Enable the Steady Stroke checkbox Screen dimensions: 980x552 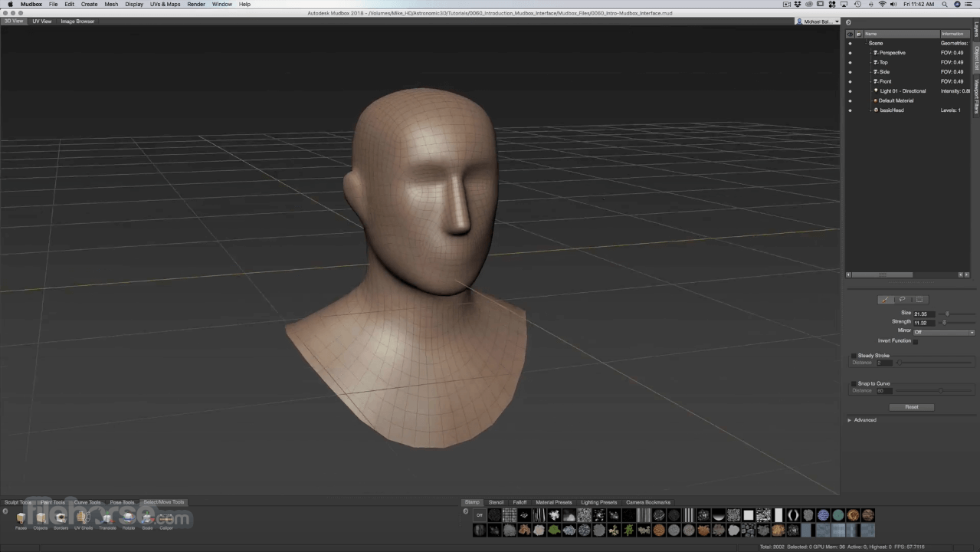854,356
